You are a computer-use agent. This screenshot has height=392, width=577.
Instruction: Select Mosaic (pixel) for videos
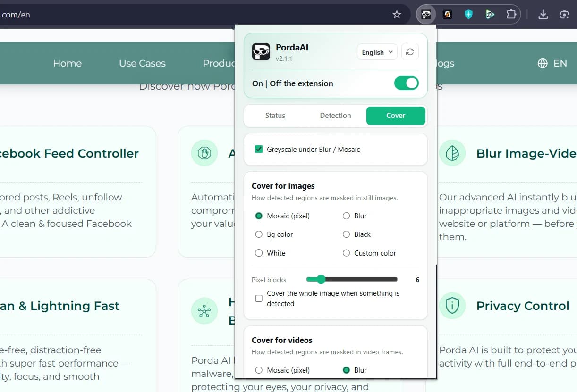point(259,370)
